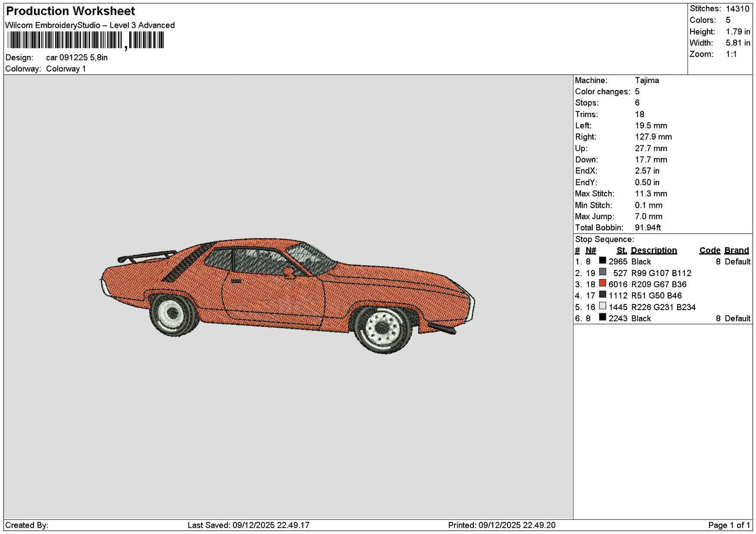
Task: Click the barcode under the worksheet title
Action: point(86,40)
